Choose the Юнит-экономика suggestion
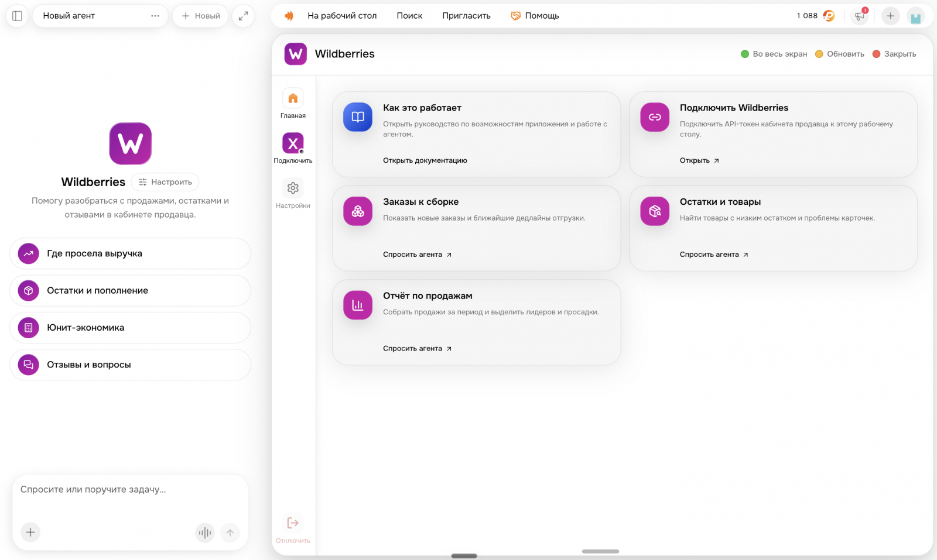 tap(130, 328)
